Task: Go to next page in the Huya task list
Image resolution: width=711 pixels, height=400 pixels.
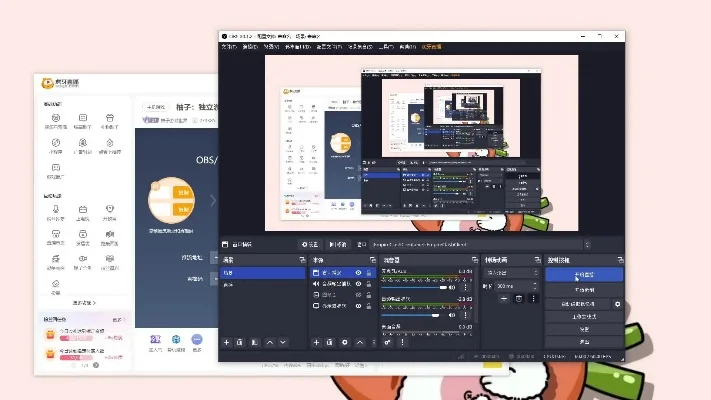Action: coord(96,365)
